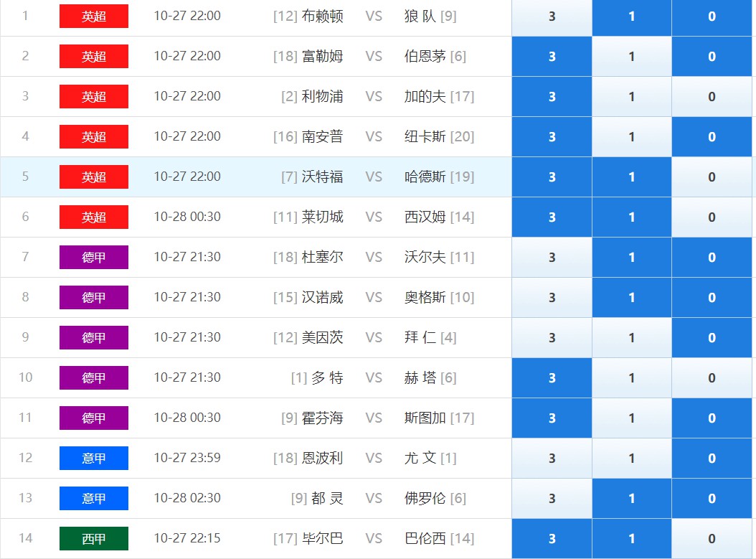This screenshot has height=559, width=756.
Task: Select 1 for 毕尔巴 vs 巴伦西
Action: (x=632, y=539)
